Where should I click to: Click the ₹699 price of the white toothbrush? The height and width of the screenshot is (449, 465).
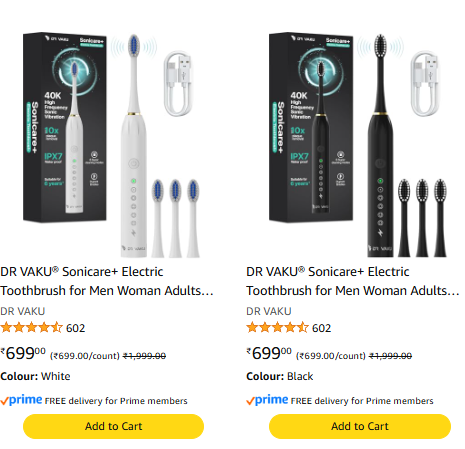(x=23, y=353)
